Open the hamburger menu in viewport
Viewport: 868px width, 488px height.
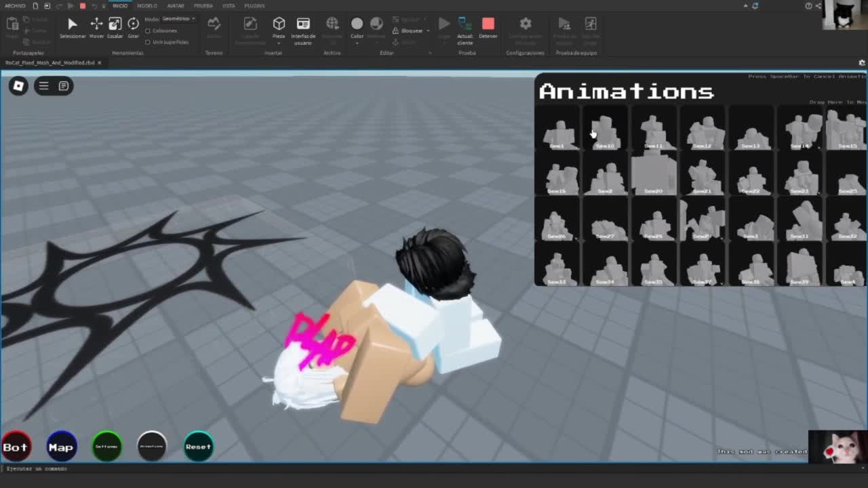[43, 86]
